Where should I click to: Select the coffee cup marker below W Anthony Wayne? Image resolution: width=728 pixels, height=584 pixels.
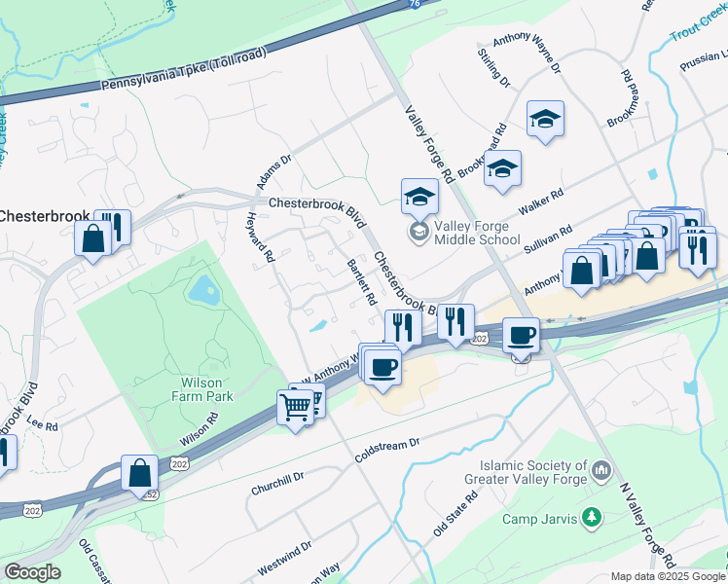pyautogui.click(x=382, y=371)
